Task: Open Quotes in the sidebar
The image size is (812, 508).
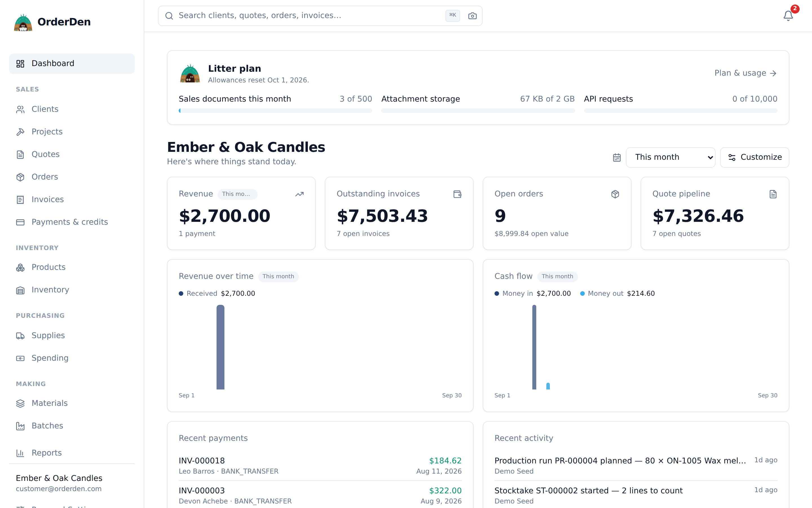Action: [x=72, y=155]
